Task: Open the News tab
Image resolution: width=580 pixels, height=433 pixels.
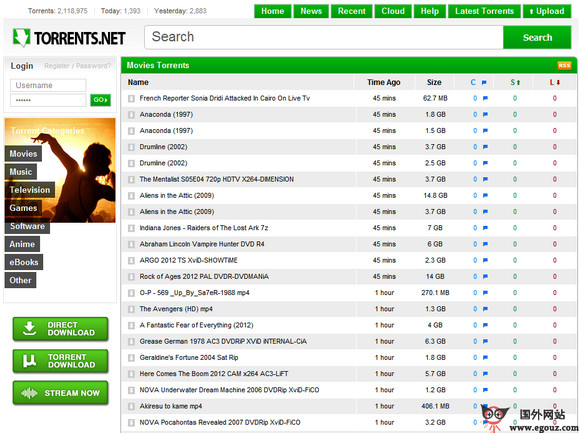Action: pos(311,11)
